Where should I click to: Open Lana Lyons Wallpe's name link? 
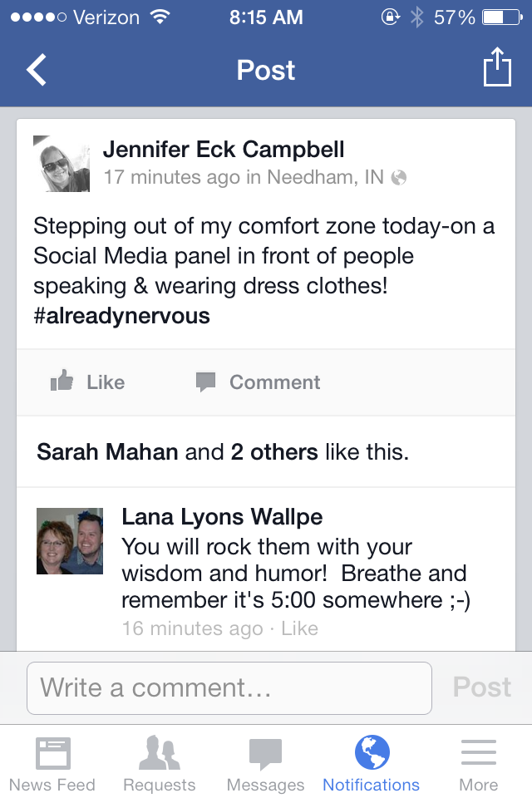pyautogui.click(x=222, y=517)
